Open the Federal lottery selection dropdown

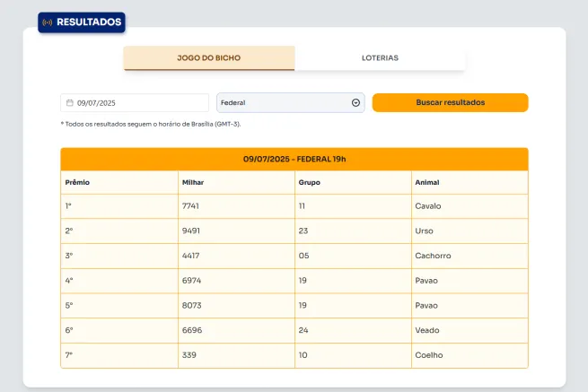coord(291,102)
